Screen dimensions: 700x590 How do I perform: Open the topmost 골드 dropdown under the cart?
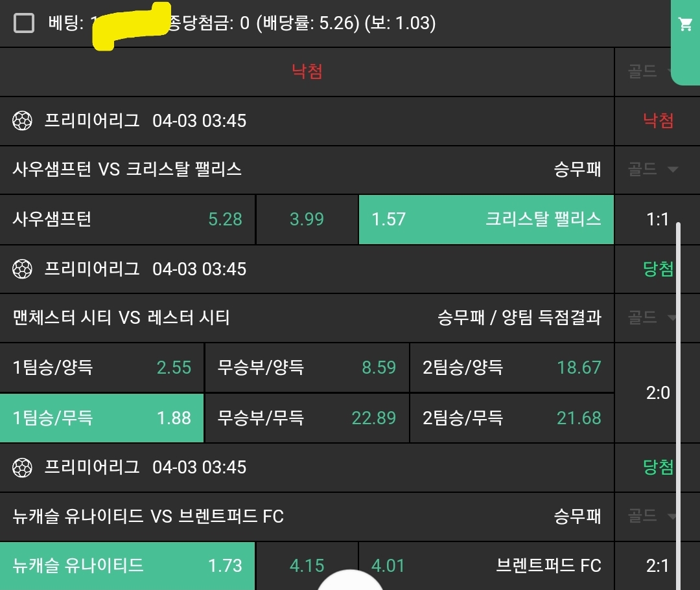648,71
